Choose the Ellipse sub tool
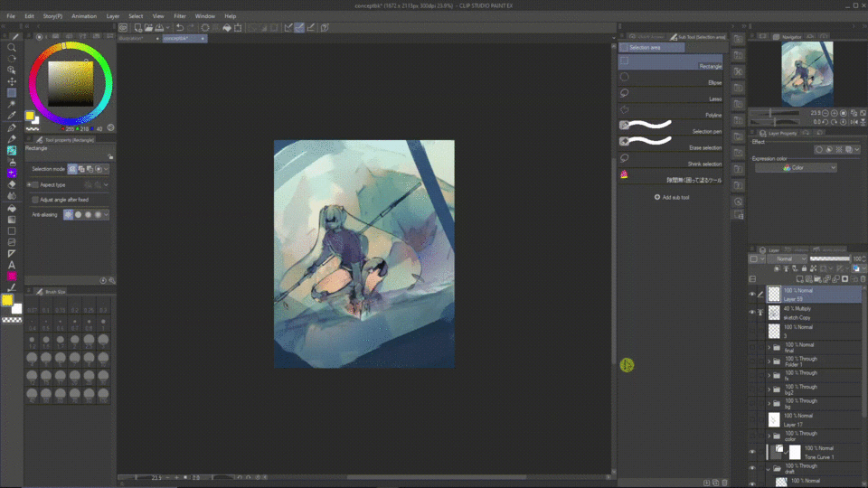868x488 pixels. tap(670, 80)
